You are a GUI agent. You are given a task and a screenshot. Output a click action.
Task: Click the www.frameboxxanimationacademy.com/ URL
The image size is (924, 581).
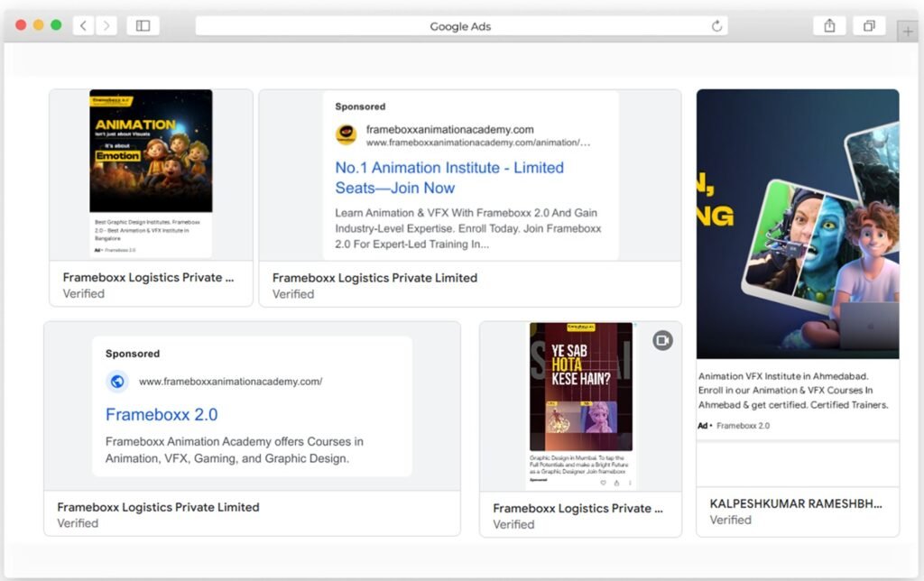pyautogui.click(x=230, y=382)
